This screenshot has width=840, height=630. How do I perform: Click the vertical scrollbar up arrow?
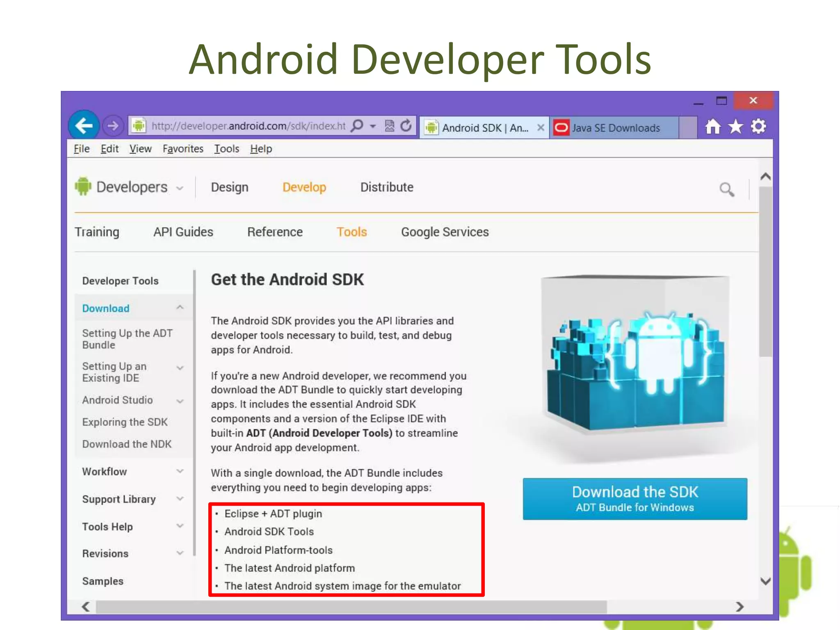tap(765, 177)
